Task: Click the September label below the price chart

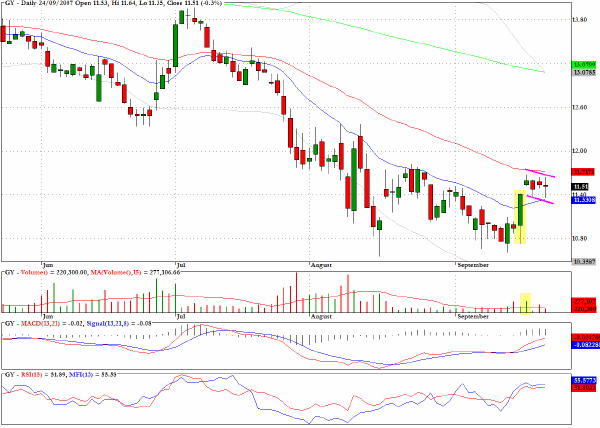Action: pos(473,265)
